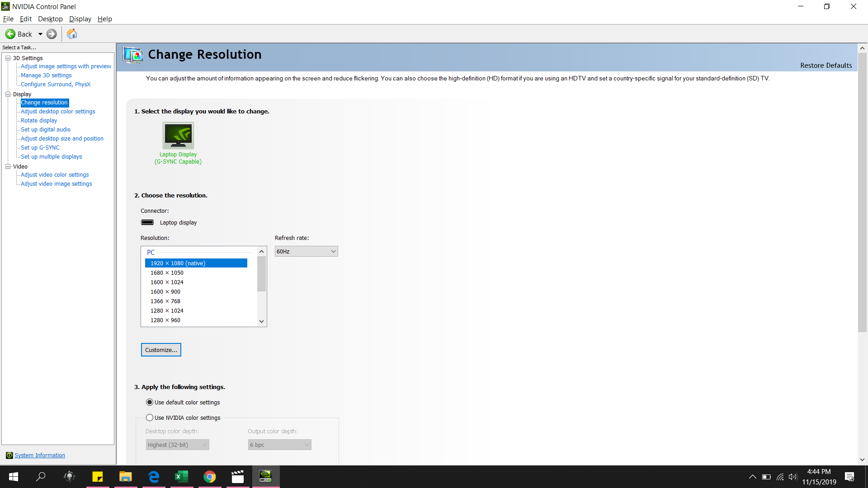Open the Refresh rate 60Hz dropdown
Viewport: 868px width, 488px height.
(306, 251)
